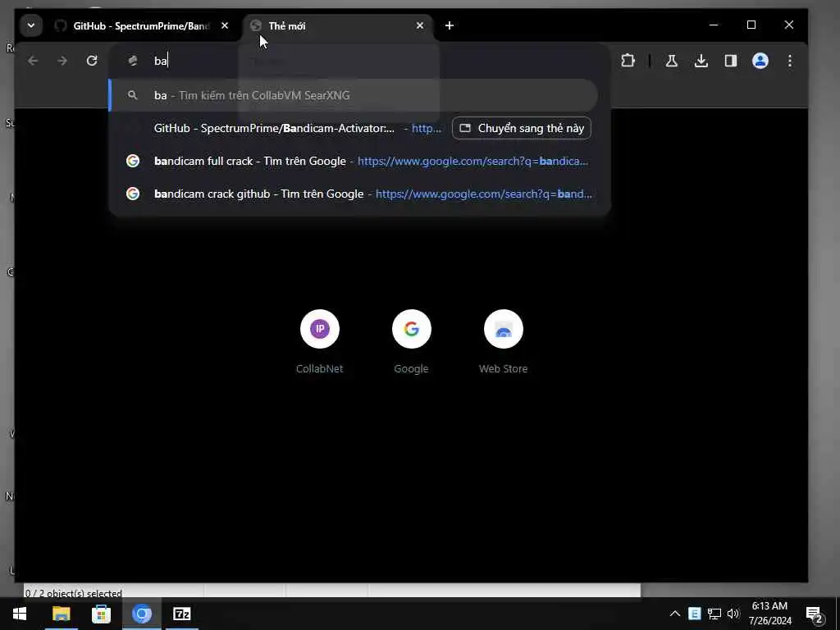Switch to the GitHub SpectrumPrime tab
Screen dimensions: 840x630
pyautogui.click(x=141, y=25)
